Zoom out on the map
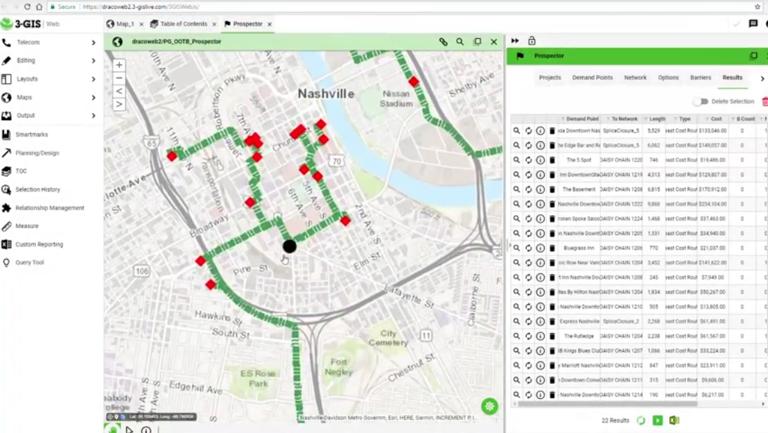Image resolution: width=768 pixels, height=433 pixels. coord(119,78)
